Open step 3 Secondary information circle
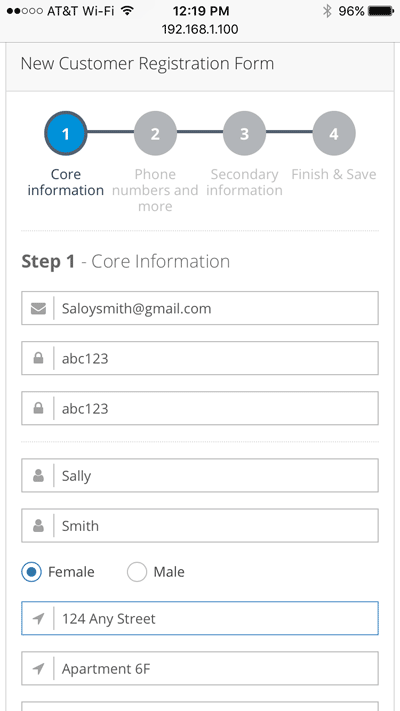 pyautogui.click(x=244, y=133)
